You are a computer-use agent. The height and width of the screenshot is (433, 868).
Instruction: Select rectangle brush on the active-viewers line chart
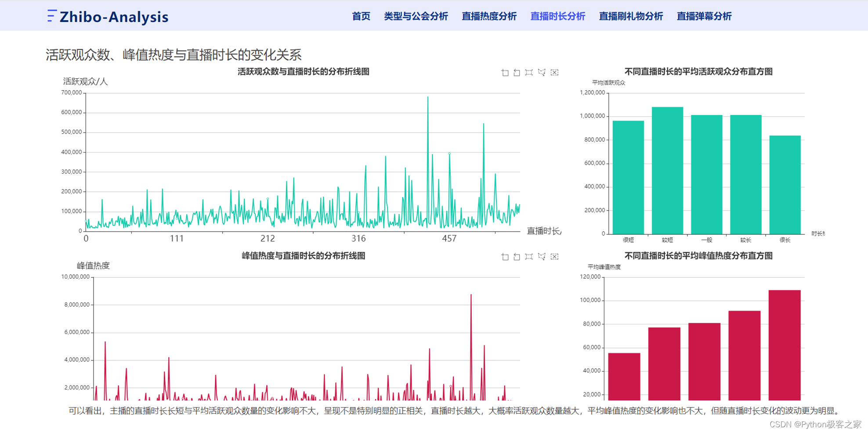(529, 73)
